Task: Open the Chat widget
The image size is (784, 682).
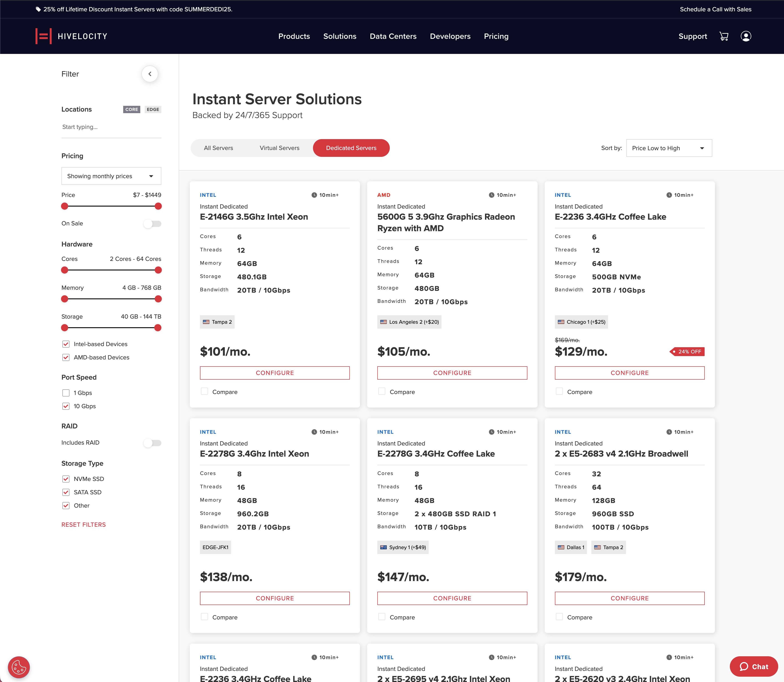Action: (x=754, y=666)
